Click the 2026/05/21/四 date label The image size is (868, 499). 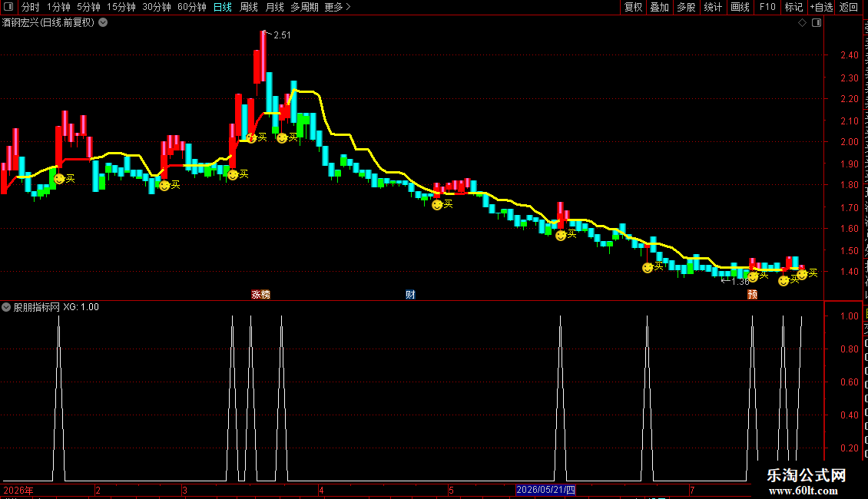(546, 490)
